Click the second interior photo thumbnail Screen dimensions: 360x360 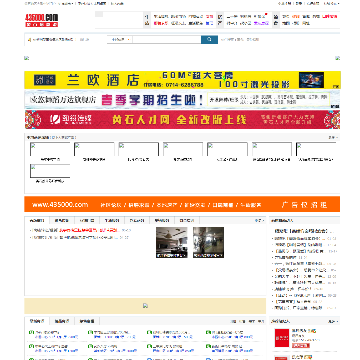(x=208, y=242)
